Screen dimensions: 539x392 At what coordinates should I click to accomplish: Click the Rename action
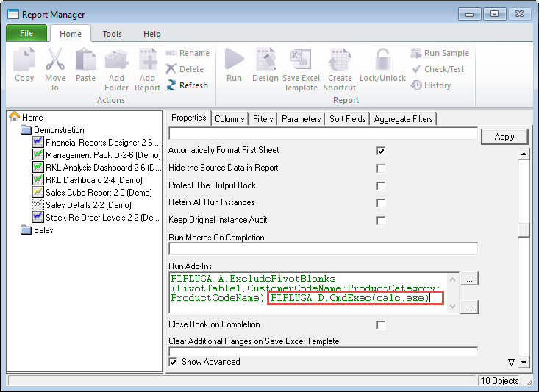click(x=188, y=53)
